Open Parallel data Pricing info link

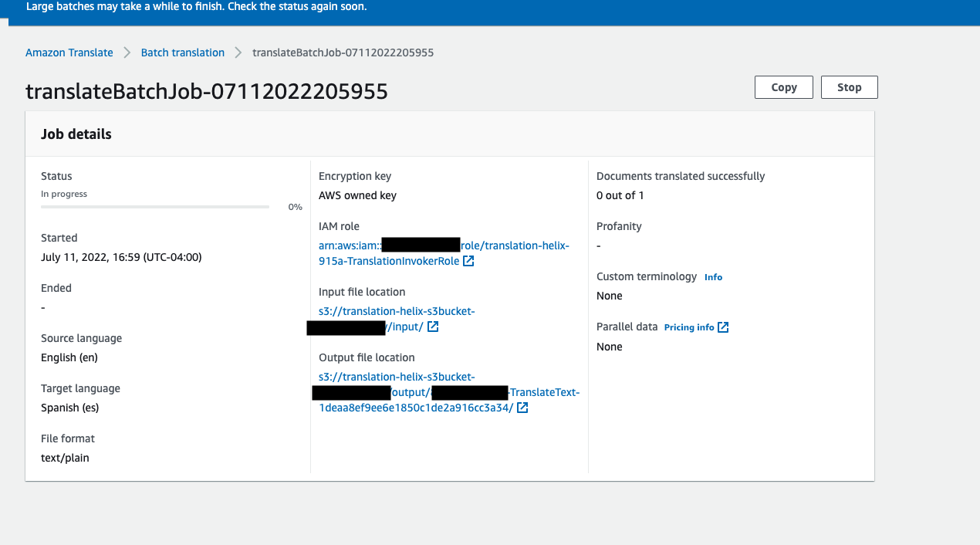click(689, 327)
